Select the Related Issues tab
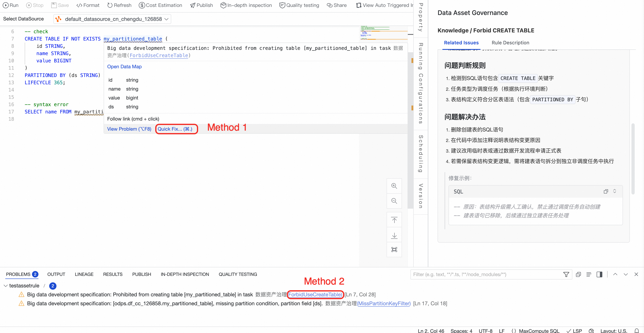This screenshot has width=644, height=333. pos(461,43)
